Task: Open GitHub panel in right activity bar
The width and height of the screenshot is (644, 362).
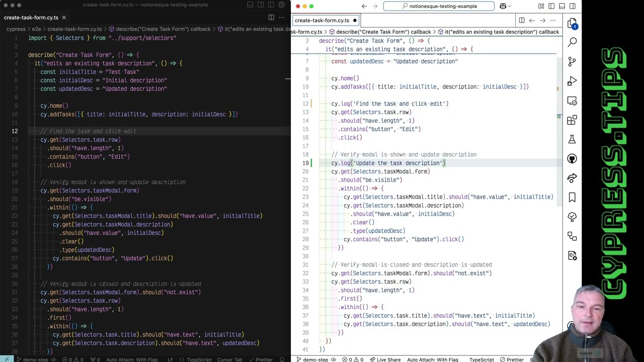Action: point(572,159)
